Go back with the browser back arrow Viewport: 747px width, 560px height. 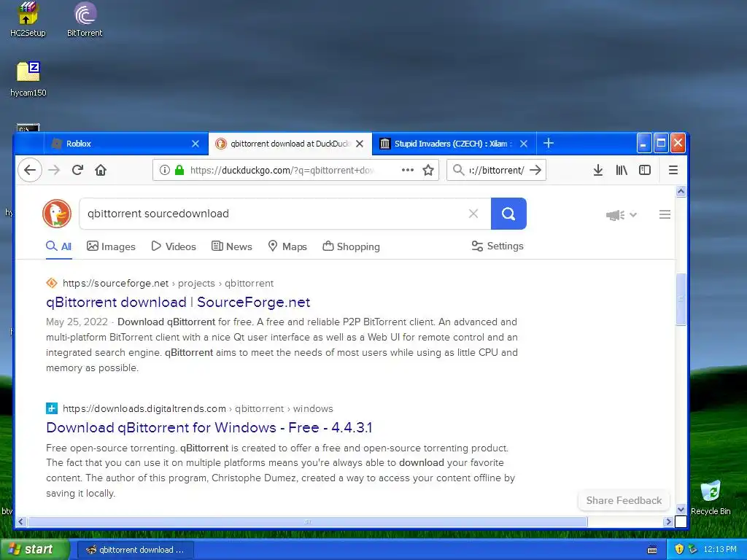(x=29, y=170)
